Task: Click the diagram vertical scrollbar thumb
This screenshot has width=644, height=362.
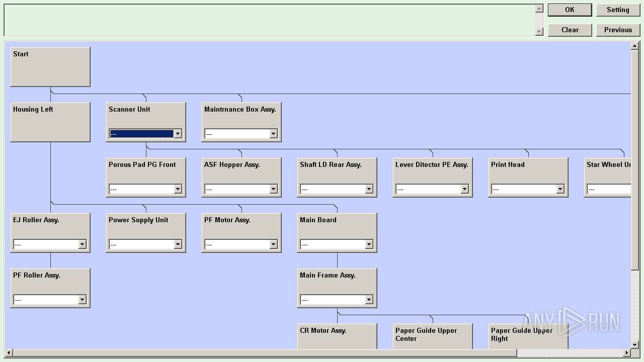Action: click(635, 160)
